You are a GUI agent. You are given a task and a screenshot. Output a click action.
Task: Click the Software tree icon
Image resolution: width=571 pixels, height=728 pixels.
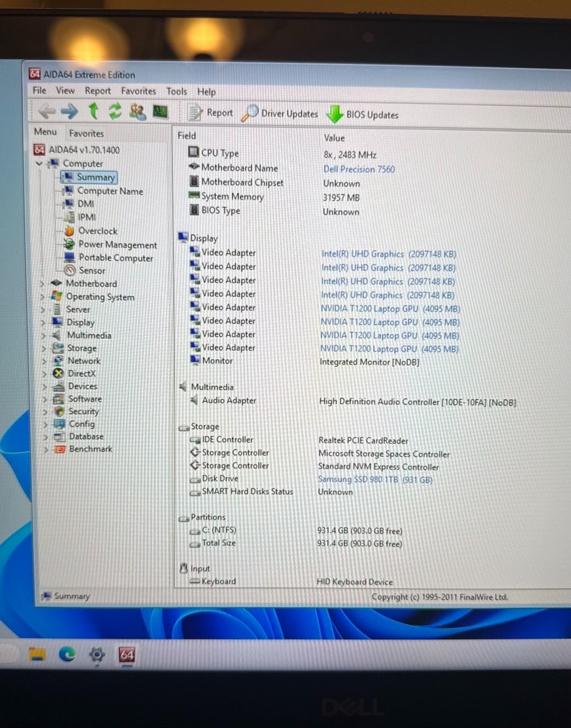(x=59, y=399)
